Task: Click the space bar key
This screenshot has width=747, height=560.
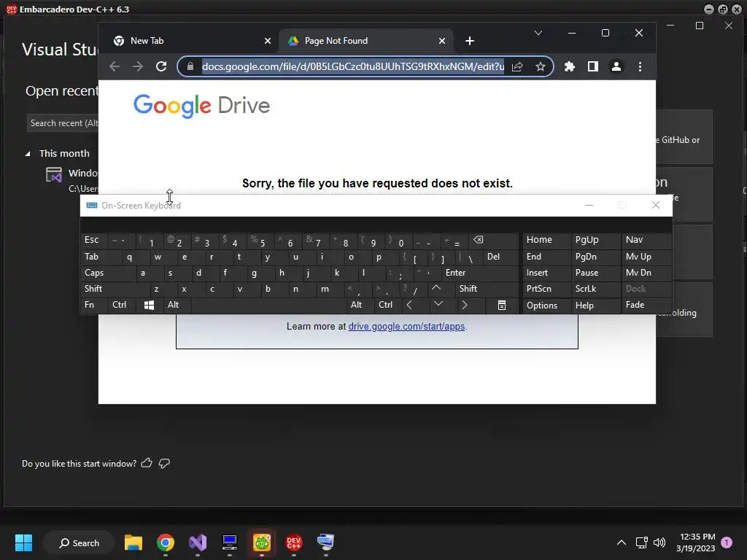Action: tap(269, 305)
